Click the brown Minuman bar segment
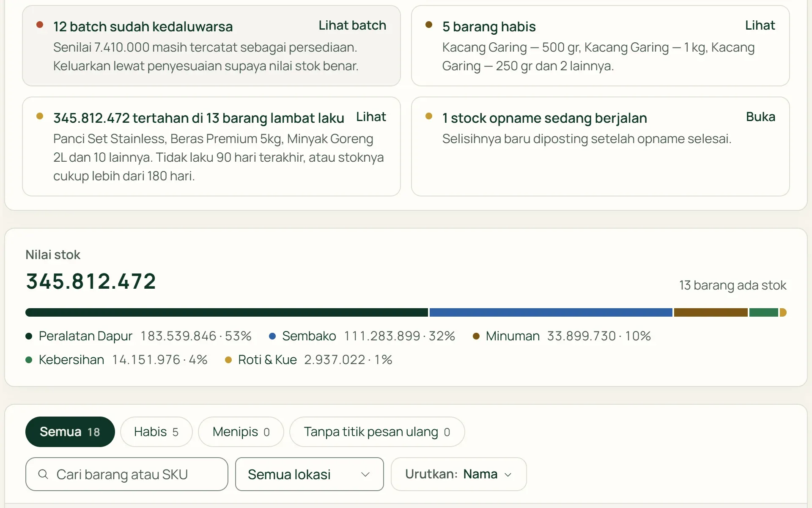The image size is (812, 508). point(710,312)
